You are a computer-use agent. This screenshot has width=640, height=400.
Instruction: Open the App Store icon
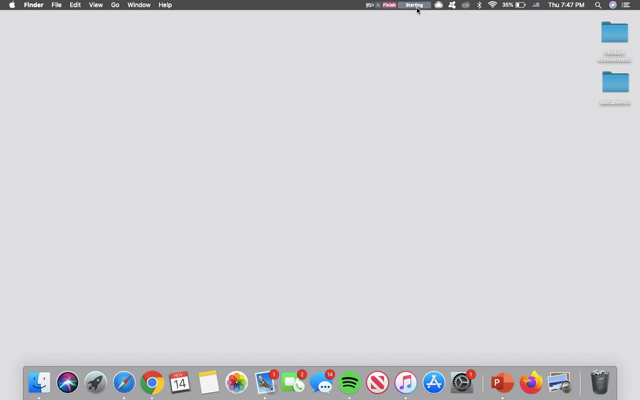coord(433,382)
